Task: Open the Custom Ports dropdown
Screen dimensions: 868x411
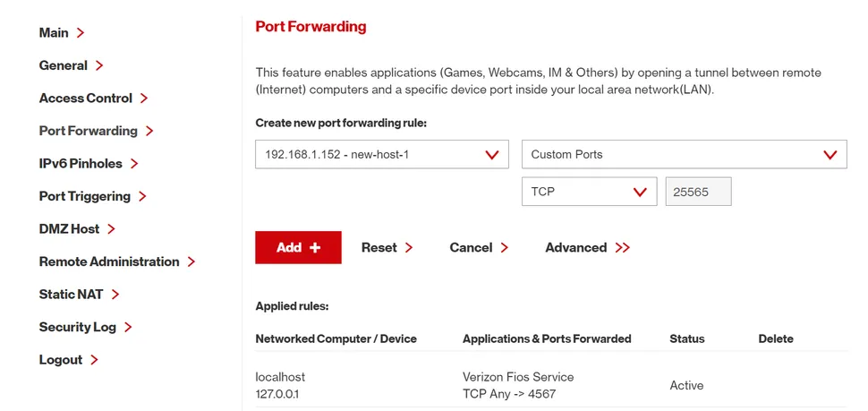Action: 684,154
